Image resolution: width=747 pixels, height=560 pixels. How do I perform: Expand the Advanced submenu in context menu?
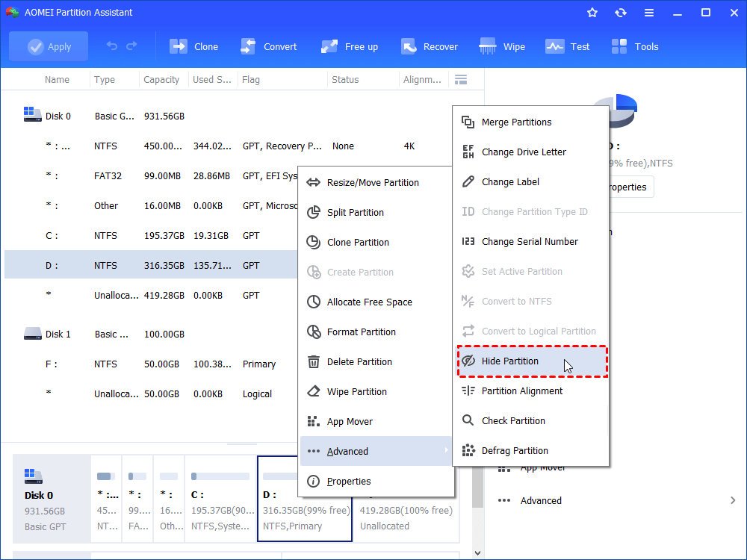coord(376,451)
